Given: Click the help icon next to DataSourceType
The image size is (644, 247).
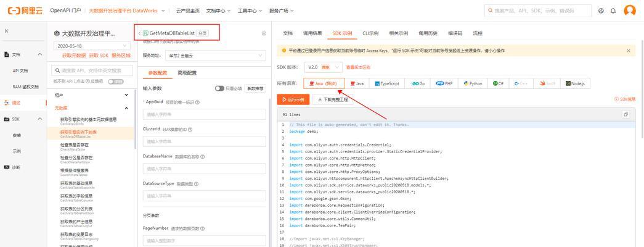Looking at the screenshot, I should point(197,183).
